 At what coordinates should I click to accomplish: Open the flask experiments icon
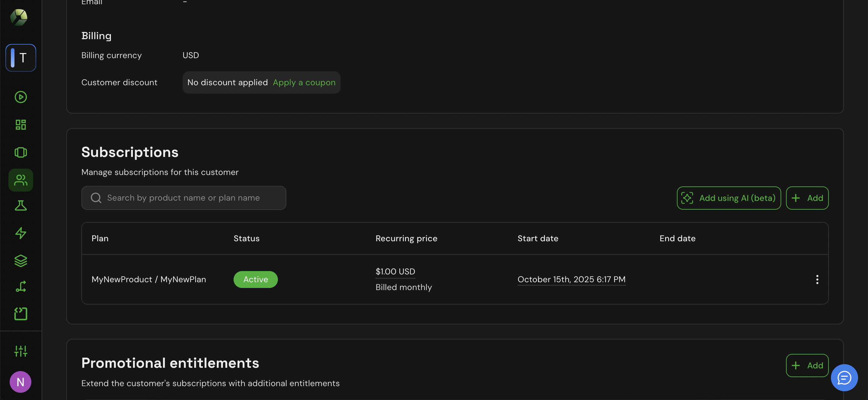click(20, 205)
